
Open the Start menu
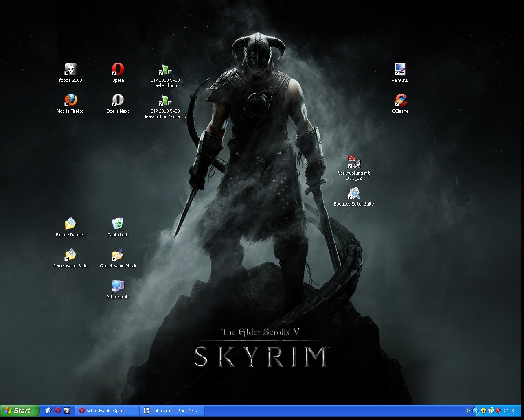click(20, 411)
